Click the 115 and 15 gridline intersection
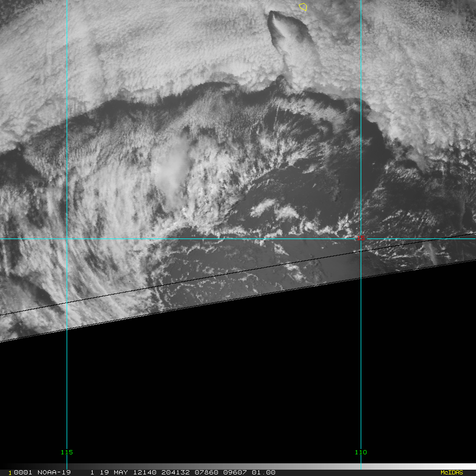The image size is (476, 476). pyautogui.click(x=67, y=239)
